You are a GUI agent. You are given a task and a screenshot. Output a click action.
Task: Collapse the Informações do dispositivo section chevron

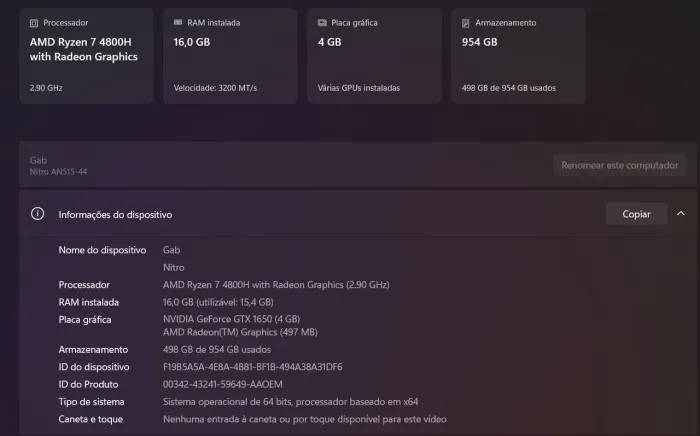(x=680, y=214)
